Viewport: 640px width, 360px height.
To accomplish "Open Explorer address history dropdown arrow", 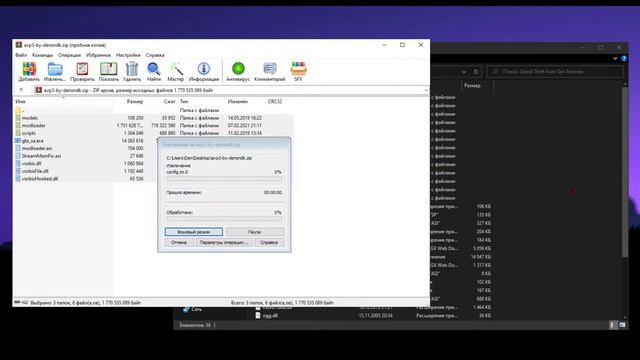I will [464, 72].
